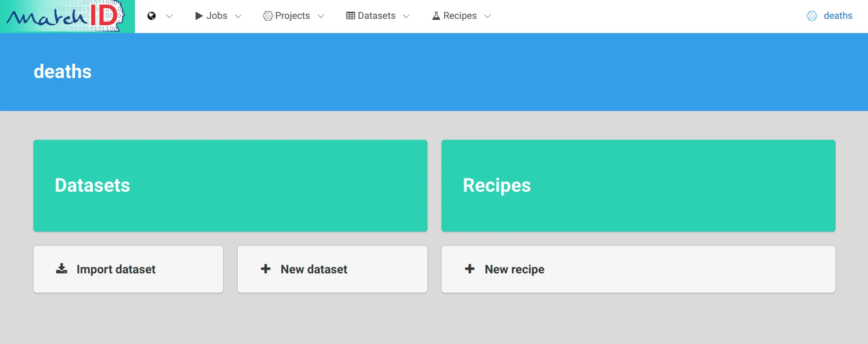The image size is (868, 344).
Task: Expand the globe language dropdown
Action: pyautogui.click(x=169, y=16)
